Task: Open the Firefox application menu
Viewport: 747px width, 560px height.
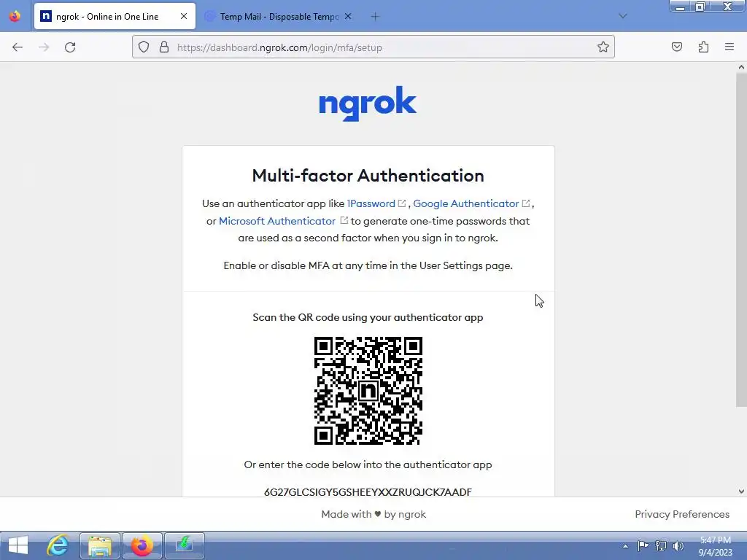Action: tap(729, 47)
